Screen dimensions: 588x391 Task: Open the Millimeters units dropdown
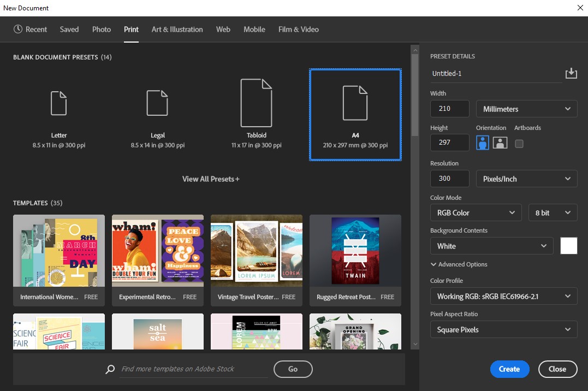click(x=526, y=109)
